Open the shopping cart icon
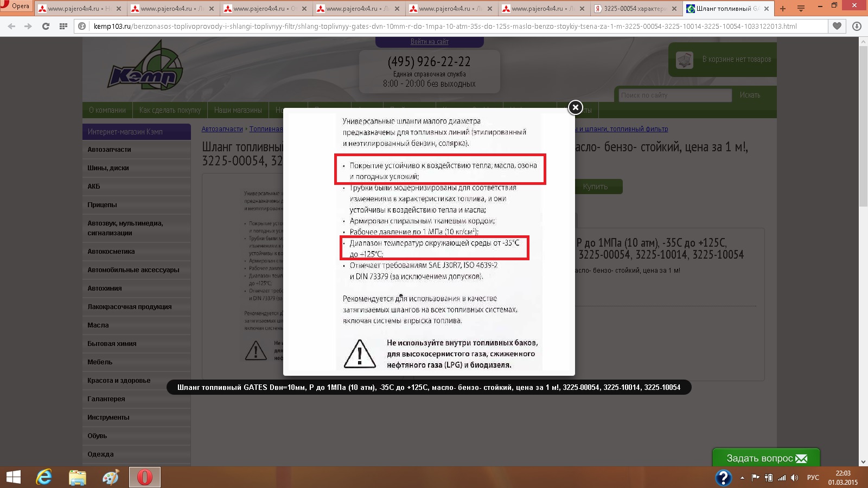Screen dimensions: 868x488 685,60
